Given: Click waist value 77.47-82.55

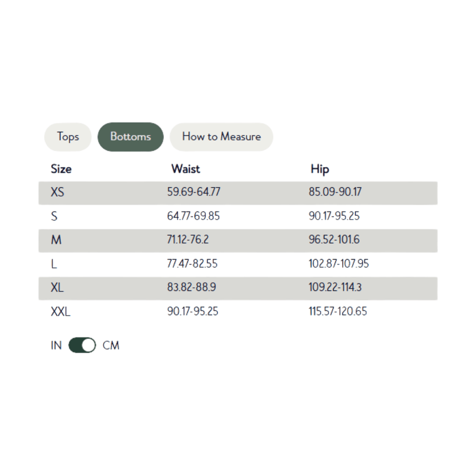Looking at the screenshot, I should coord(192,264).
